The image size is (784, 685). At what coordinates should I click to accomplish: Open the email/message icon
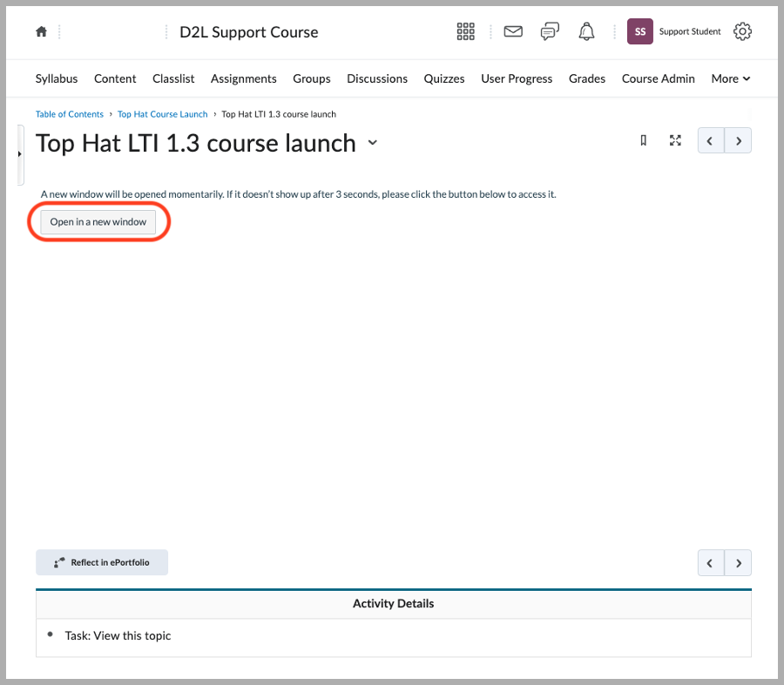513,31
